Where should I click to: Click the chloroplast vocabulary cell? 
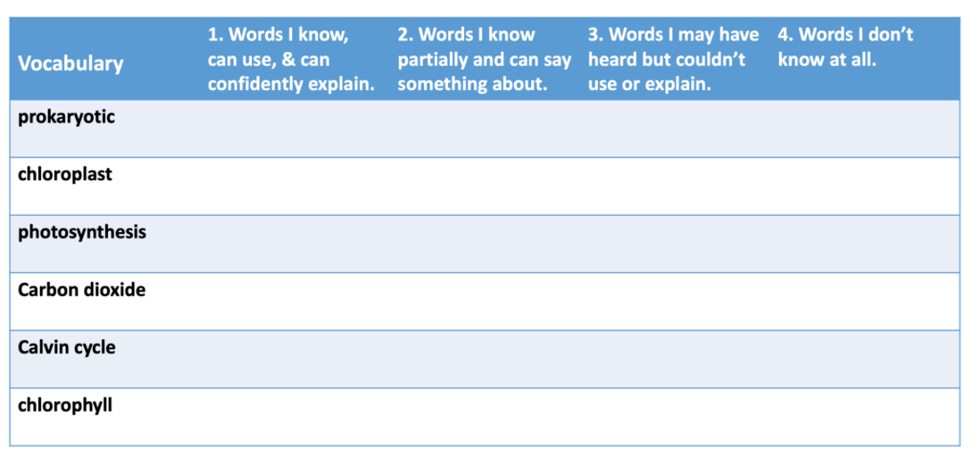tap(106, 187)
